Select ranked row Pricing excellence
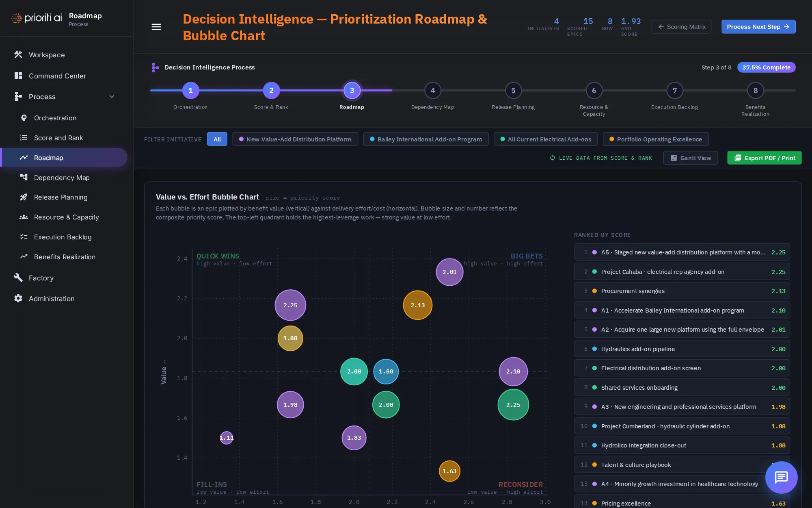The height and width of the screenshot is (508, 812). click(x=682, y=502)
